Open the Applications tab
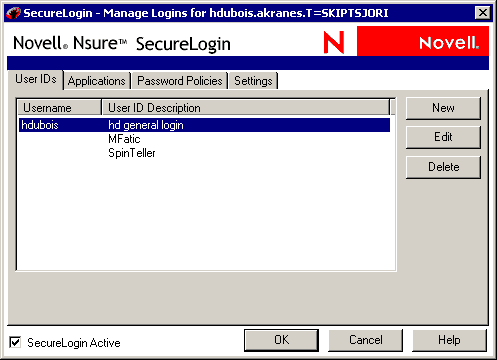The image size is (497, 360). pos(97,81)
